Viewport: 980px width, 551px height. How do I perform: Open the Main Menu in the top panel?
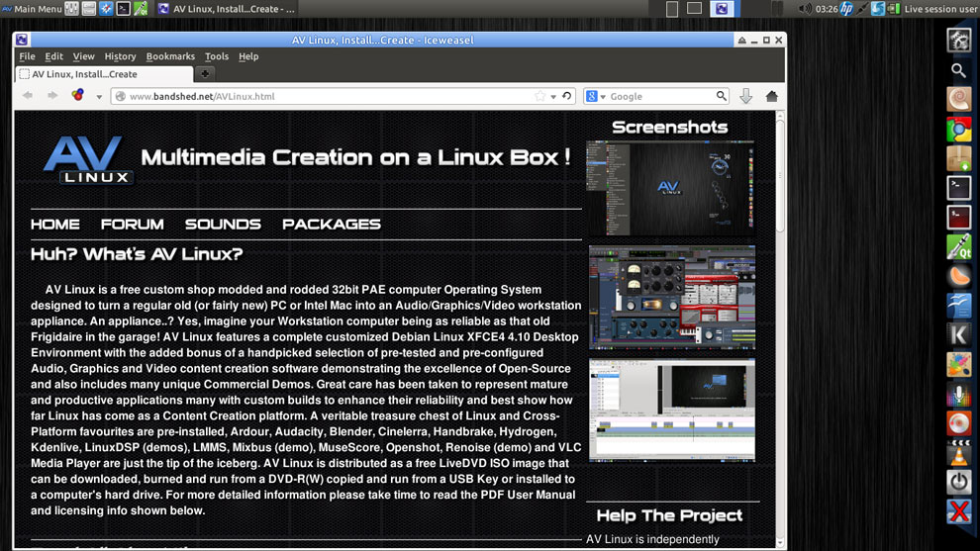(x=32, y=9)
